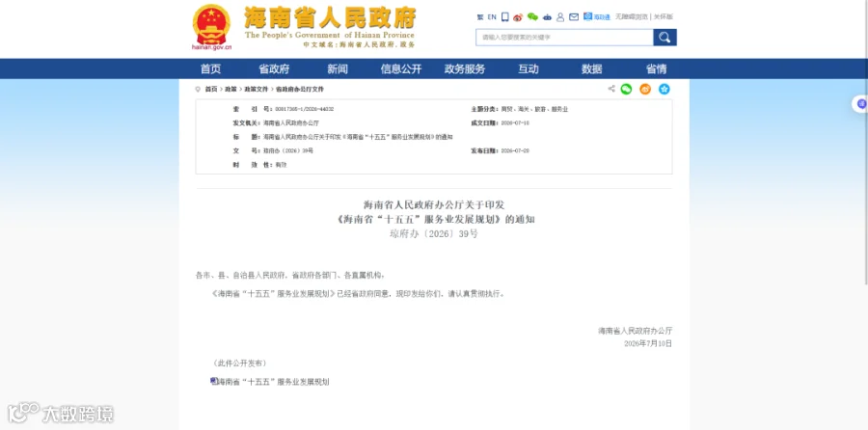Open the 信息公开 navigation menu item
Screen dimensions: 868x430
point(401,69)
